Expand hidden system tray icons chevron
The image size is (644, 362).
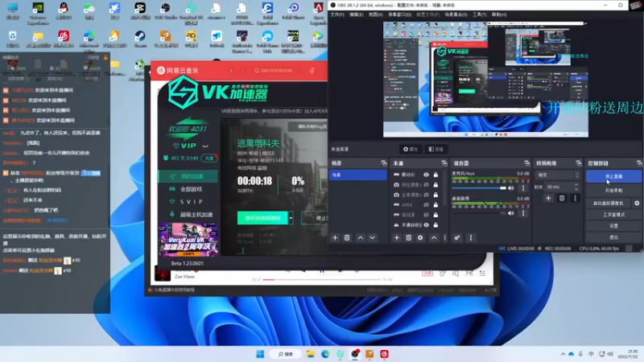pyautogui.click(x=562, y=354)
